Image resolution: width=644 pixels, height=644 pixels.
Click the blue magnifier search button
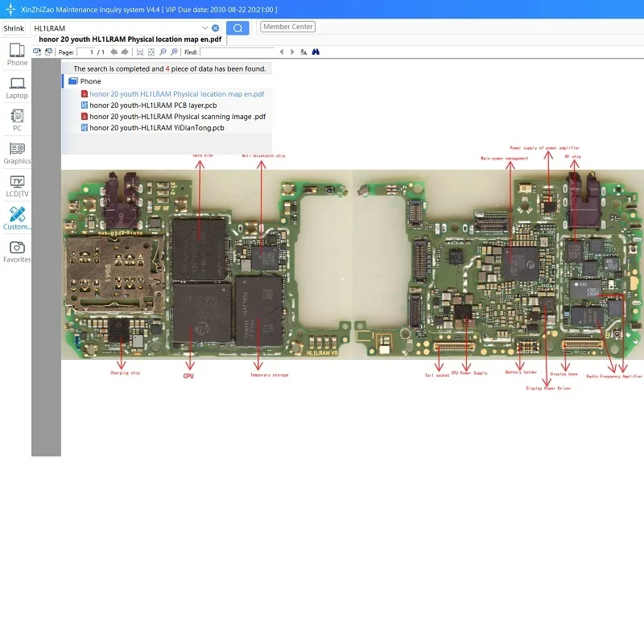coord(237,28)
